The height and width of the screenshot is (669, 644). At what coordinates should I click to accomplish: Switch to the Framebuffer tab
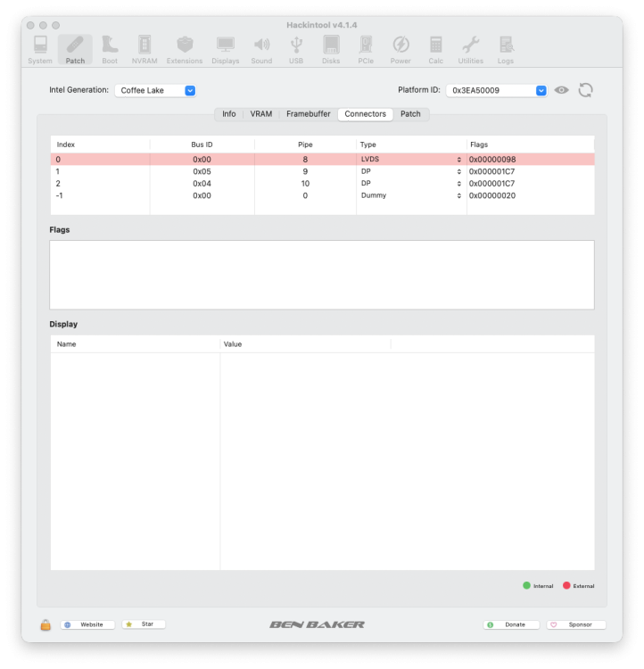[308, 114]
